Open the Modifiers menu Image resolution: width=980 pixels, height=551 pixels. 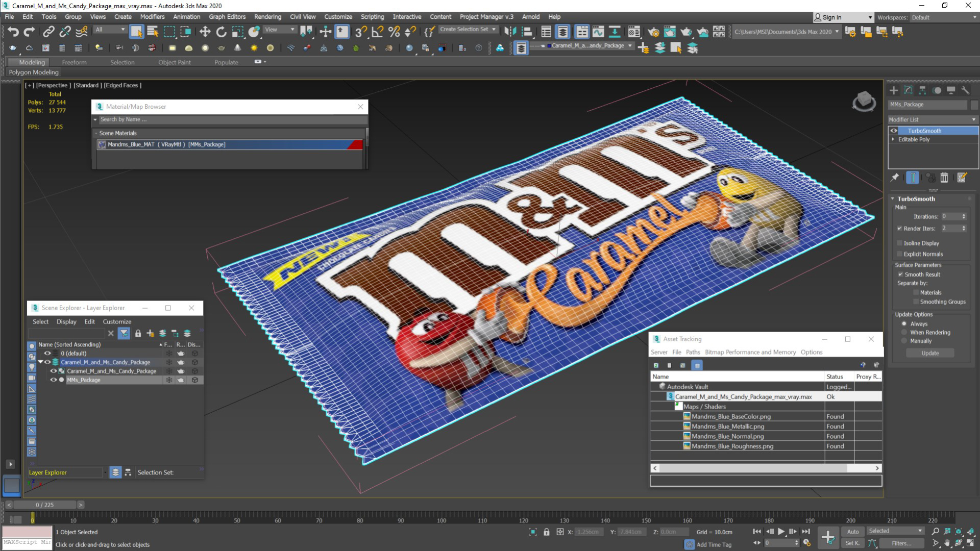(152, 17)
